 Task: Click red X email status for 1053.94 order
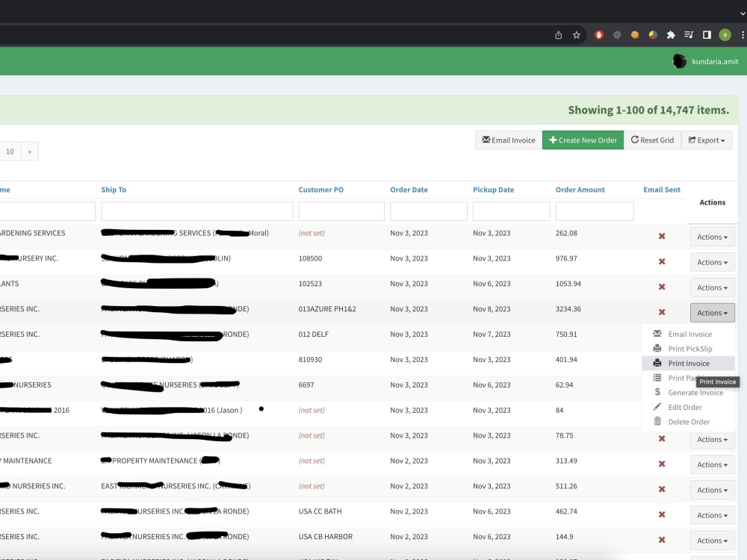pos(662,287)
